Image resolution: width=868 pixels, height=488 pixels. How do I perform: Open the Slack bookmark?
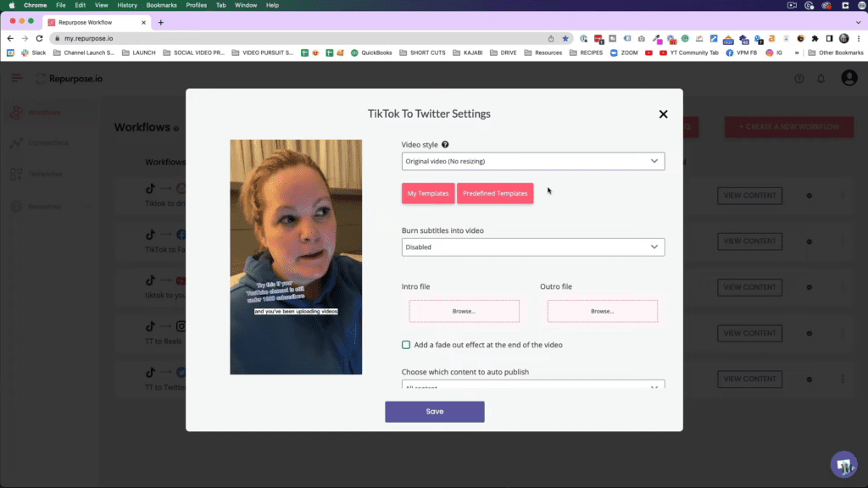34,53
